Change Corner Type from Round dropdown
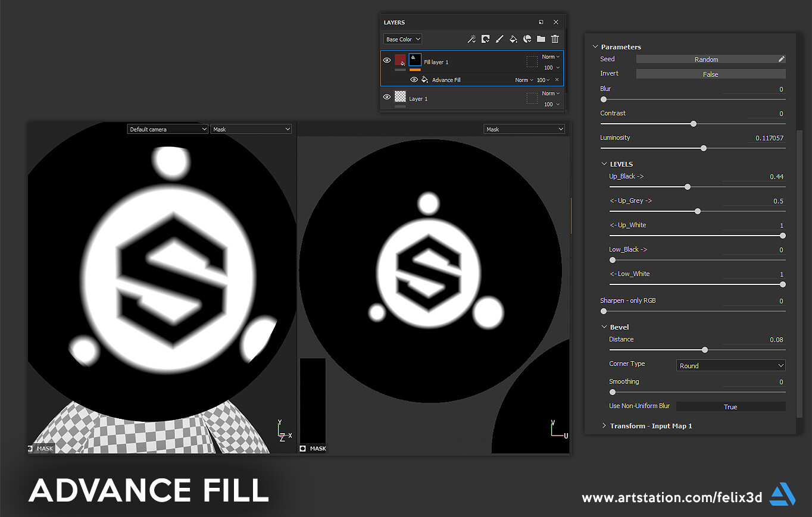 730,365
